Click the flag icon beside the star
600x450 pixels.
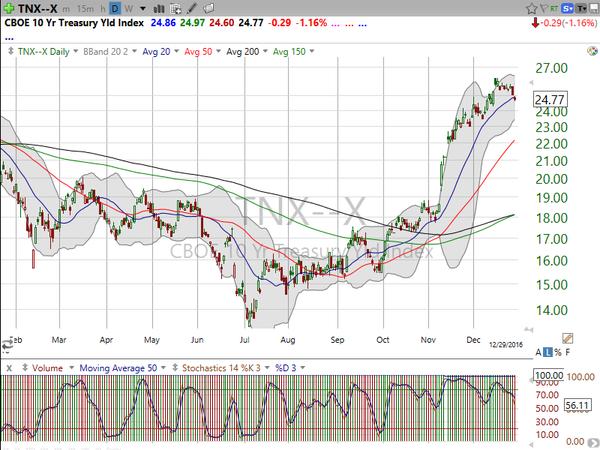point(544,8)
